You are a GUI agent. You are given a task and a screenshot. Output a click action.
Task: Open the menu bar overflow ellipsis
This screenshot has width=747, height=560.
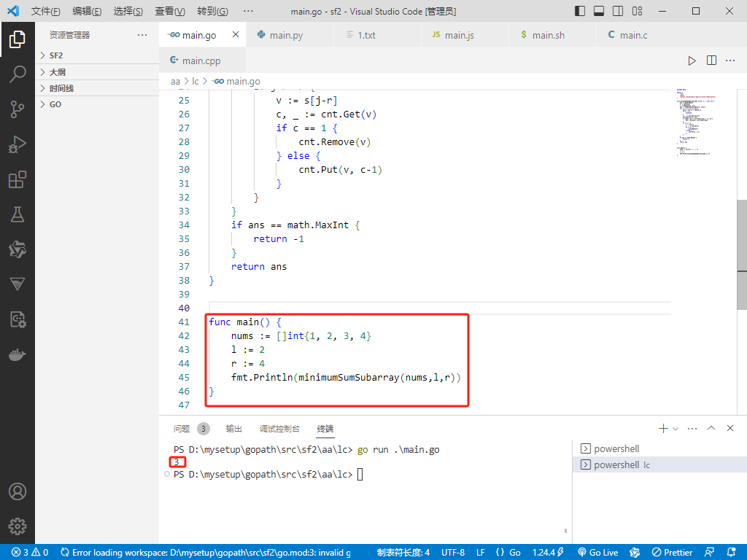(248, 11)
